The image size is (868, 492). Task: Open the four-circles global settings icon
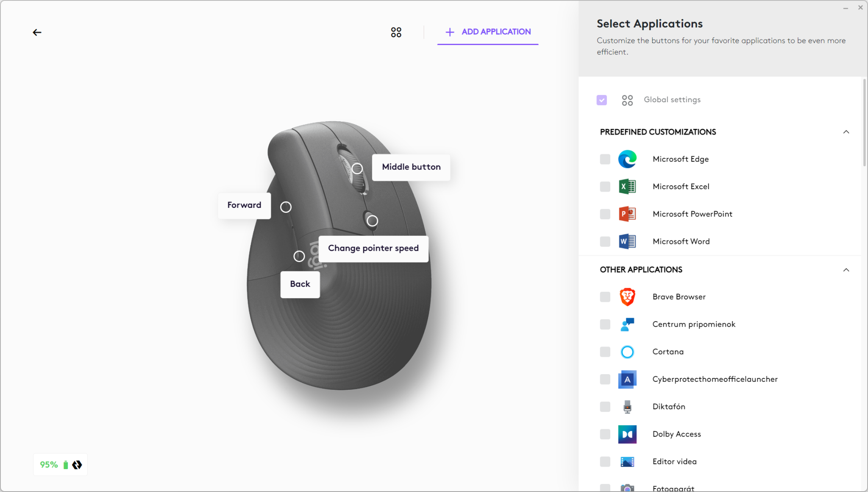396,32
